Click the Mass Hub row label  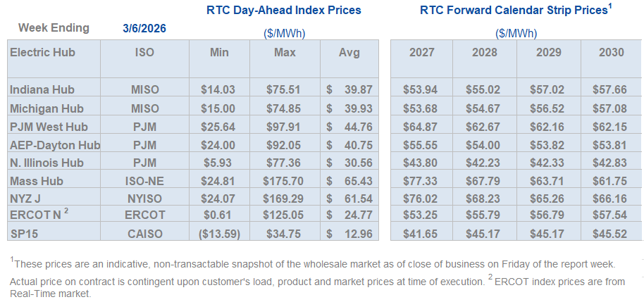click(x=36, y=181)
